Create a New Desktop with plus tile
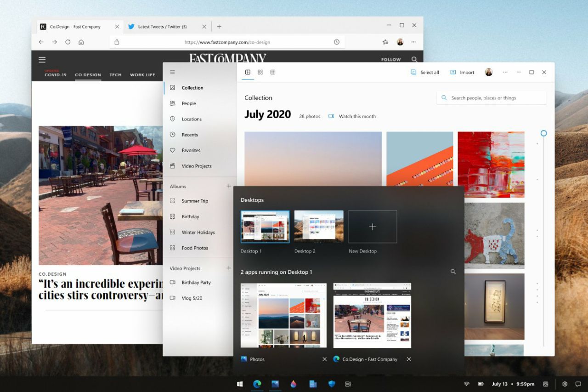 (373, 227)
